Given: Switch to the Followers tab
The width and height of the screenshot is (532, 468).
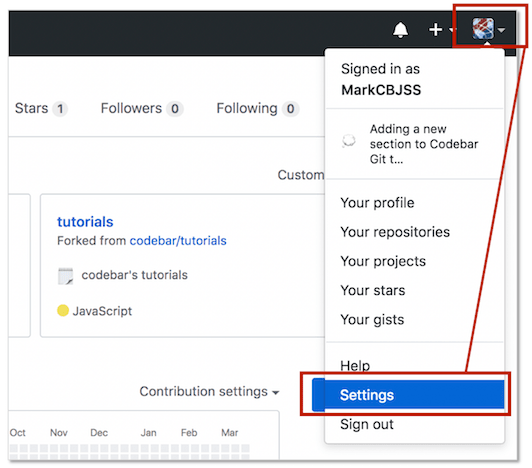Looking at the screenshot, I should pos(142,109).
